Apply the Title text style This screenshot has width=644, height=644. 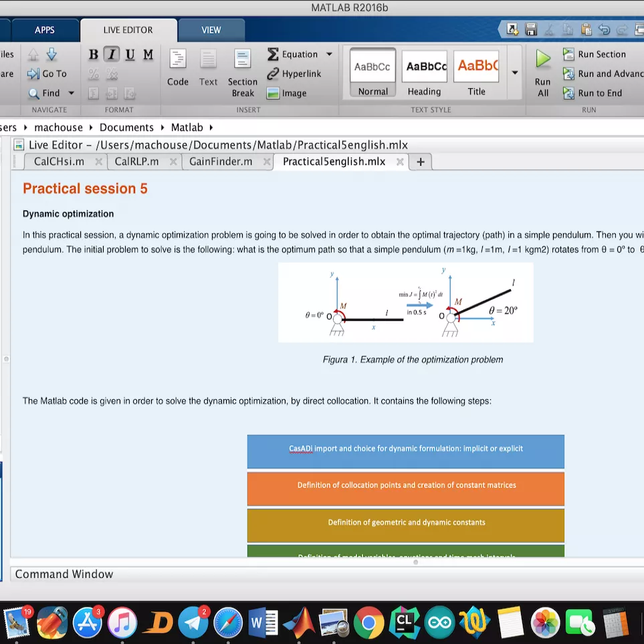pos(476,73)
